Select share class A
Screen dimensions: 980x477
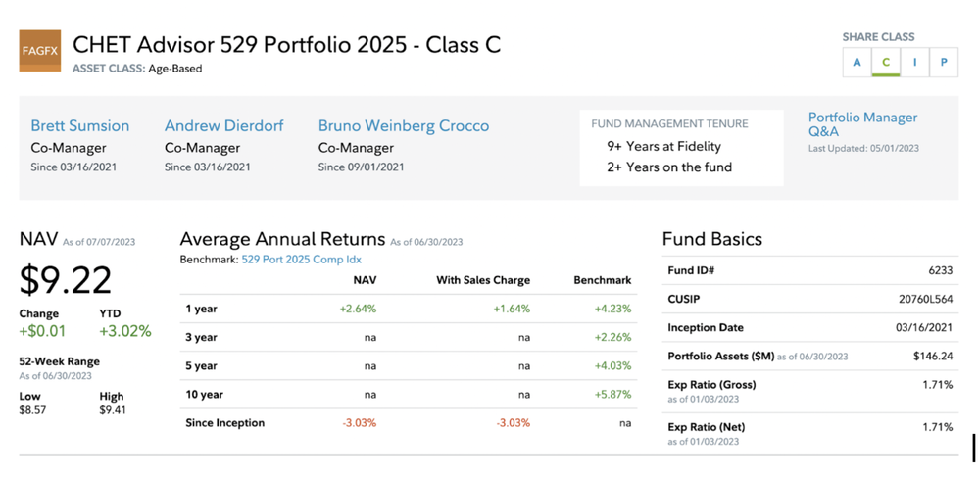(857, 63)
